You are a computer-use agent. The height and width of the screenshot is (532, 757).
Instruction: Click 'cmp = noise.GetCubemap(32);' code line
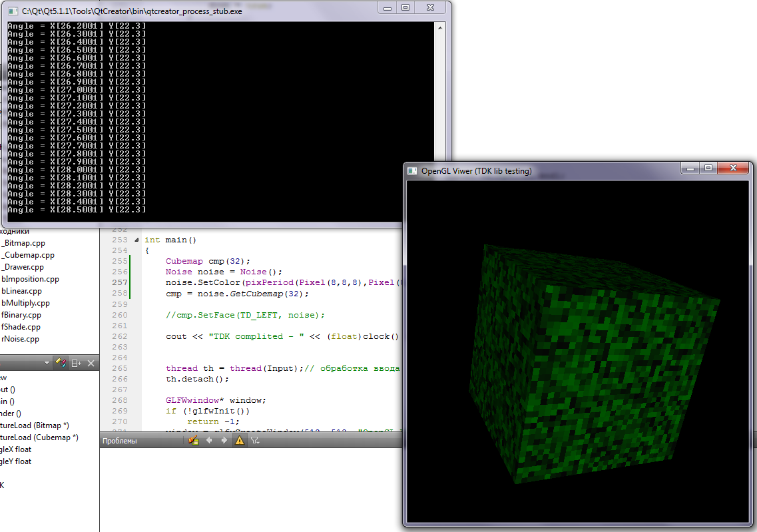point(237,294)
